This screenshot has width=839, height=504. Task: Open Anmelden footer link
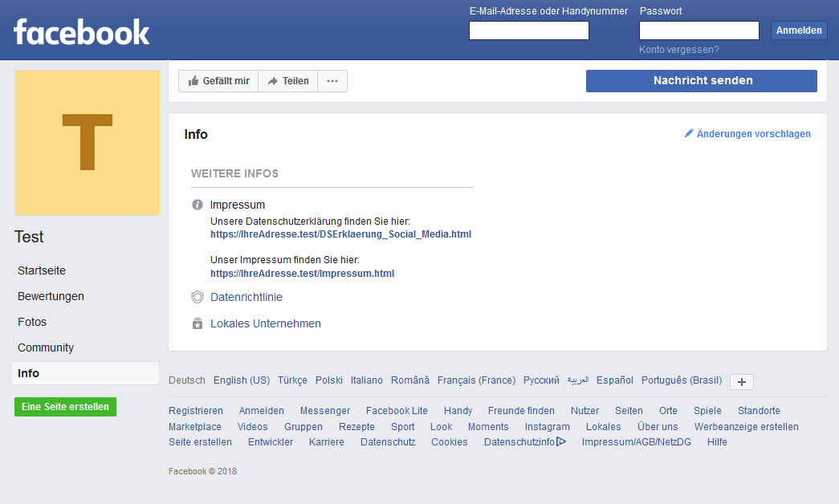(x=262, y=411)
